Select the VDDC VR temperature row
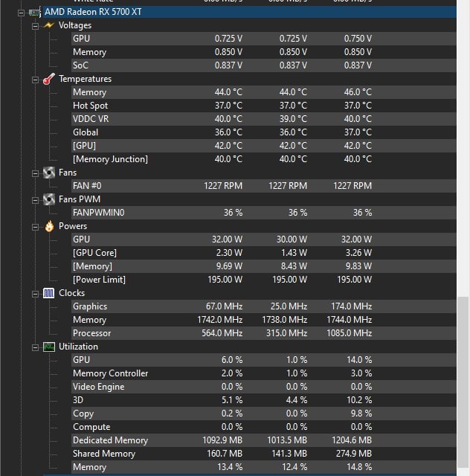Screen dimensions: 470x476 coord(263,119)
